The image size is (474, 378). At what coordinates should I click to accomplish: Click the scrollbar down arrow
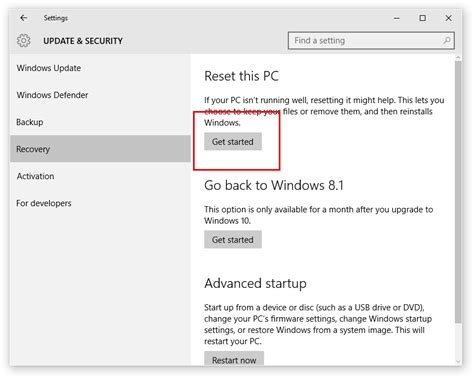[458, 362]
